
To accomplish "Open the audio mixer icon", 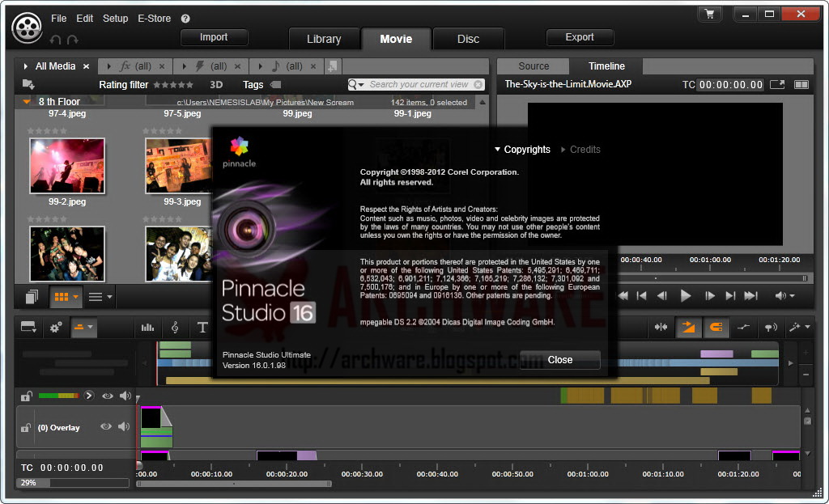I will click(147, 328).
